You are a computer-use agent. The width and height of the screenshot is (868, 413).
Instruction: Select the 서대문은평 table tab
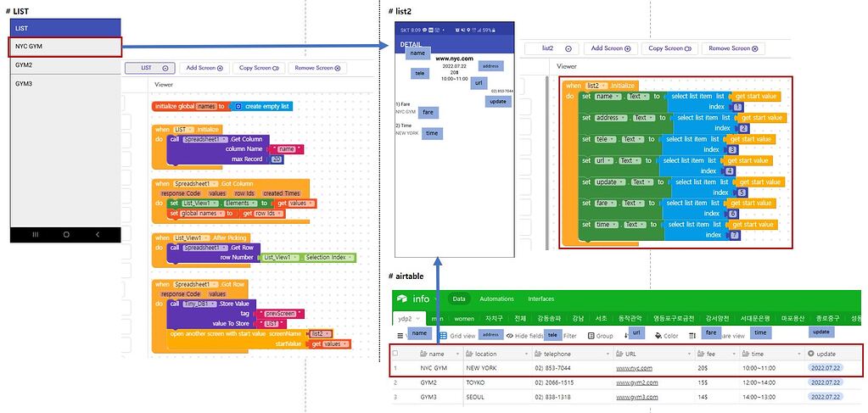[754, 319]
